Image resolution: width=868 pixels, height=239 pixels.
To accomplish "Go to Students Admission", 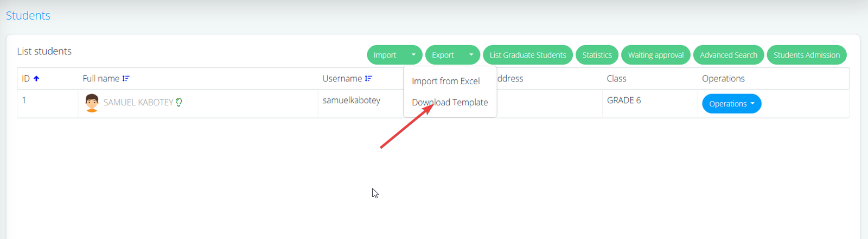I will [x=806, y=55].
